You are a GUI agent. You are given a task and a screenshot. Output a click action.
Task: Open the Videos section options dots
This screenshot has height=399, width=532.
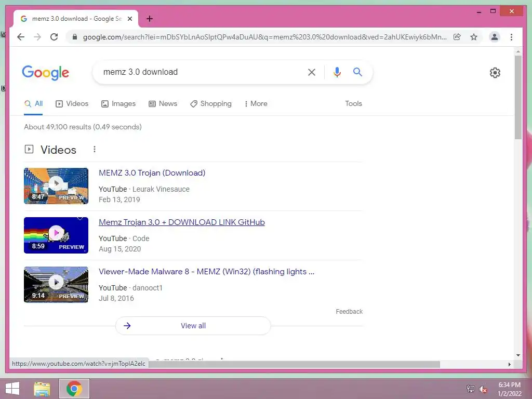[x=95, y=149]
